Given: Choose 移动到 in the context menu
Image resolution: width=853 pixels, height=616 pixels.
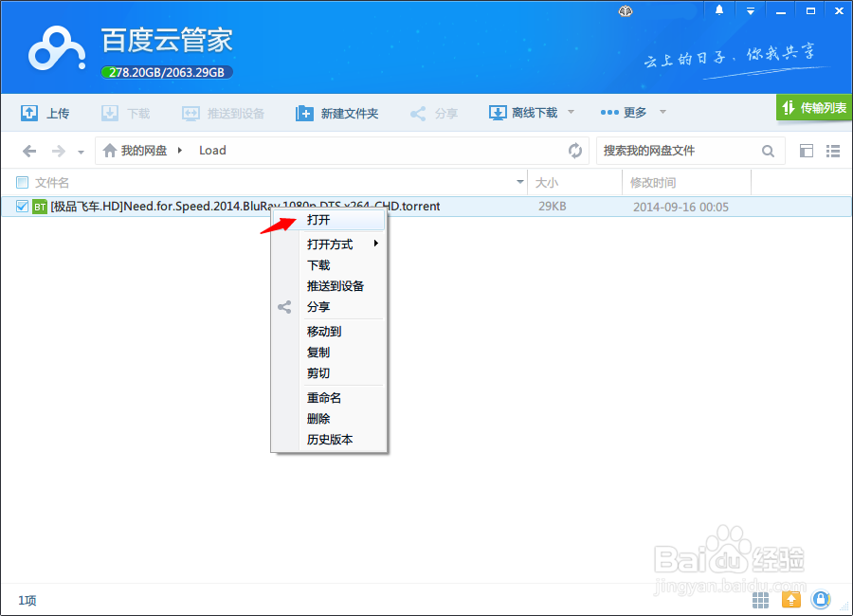Looking at the screenshot, I should 330,332.
